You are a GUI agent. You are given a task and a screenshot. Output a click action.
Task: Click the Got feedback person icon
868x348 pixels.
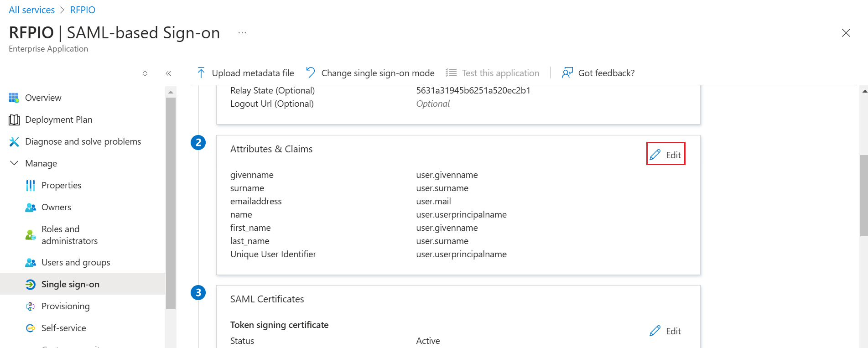coord(567,73)
